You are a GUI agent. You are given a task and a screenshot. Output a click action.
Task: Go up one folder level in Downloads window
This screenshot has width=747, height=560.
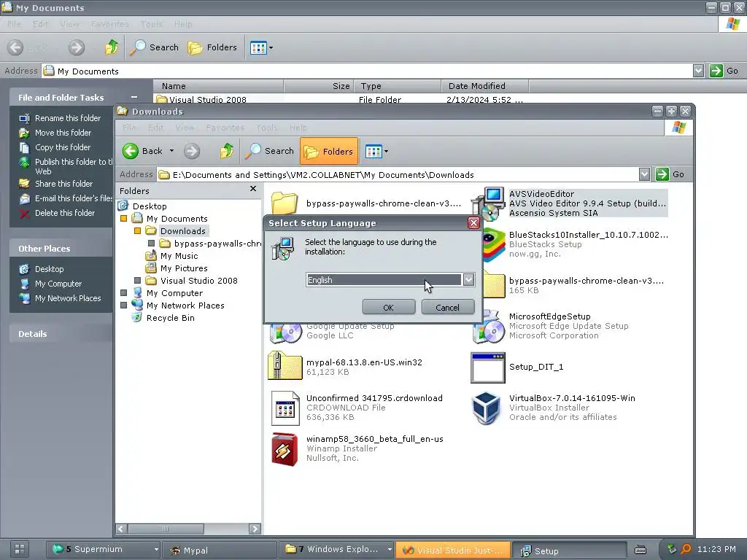(x=227, y=151)
